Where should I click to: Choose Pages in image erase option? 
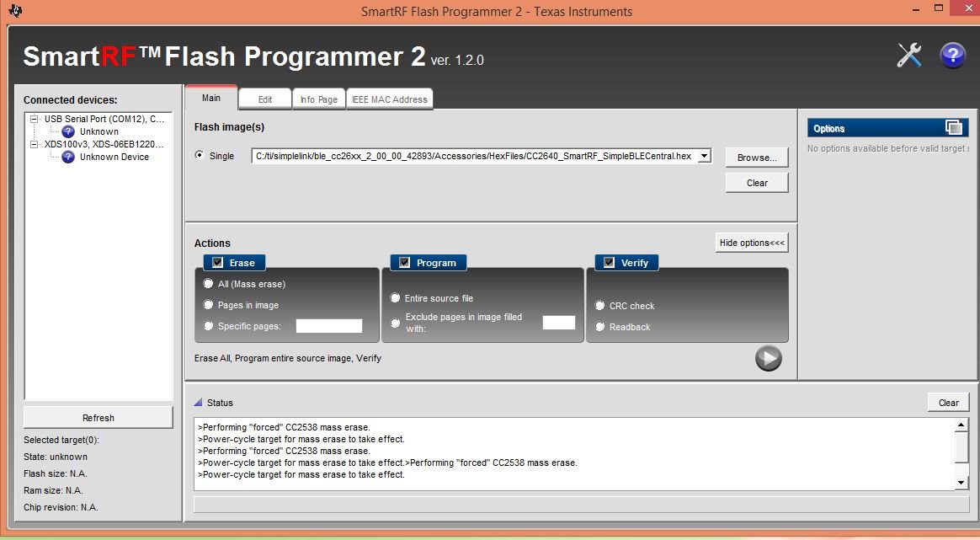point(208,305)
